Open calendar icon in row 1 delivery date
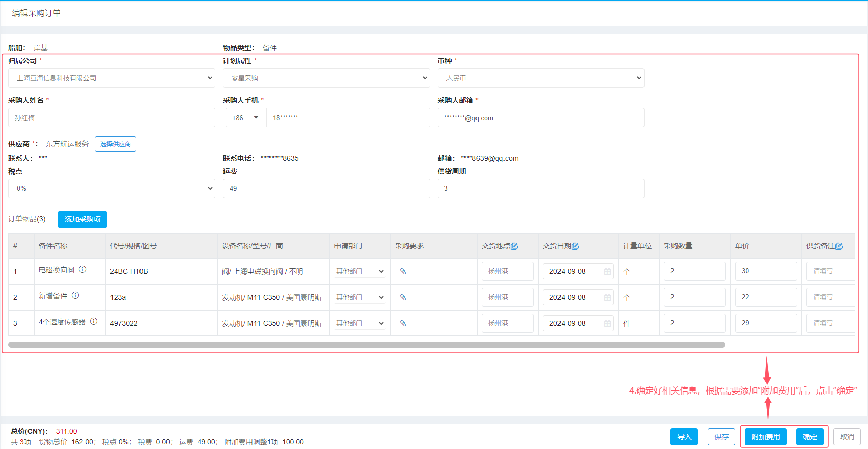This screenshot has height=449, width=868. (607, 271)
